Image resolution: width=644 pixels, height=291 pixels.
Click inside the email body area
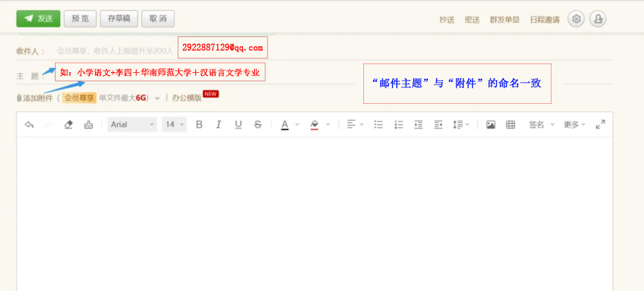pyautogui.click(x=314, y=214)
